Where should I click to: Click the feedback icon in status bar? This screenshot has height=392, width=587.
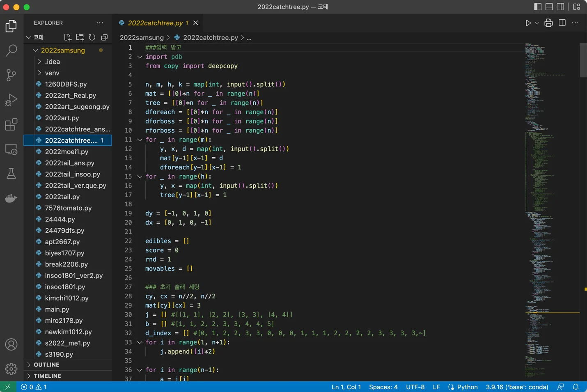(560, 387)
